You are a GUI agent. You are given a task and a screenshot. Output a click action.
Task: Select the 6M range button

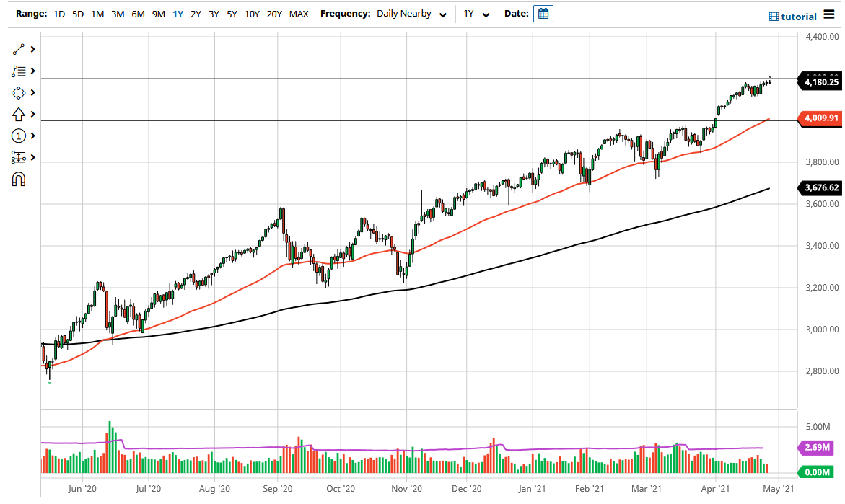(x=138, y=13)
